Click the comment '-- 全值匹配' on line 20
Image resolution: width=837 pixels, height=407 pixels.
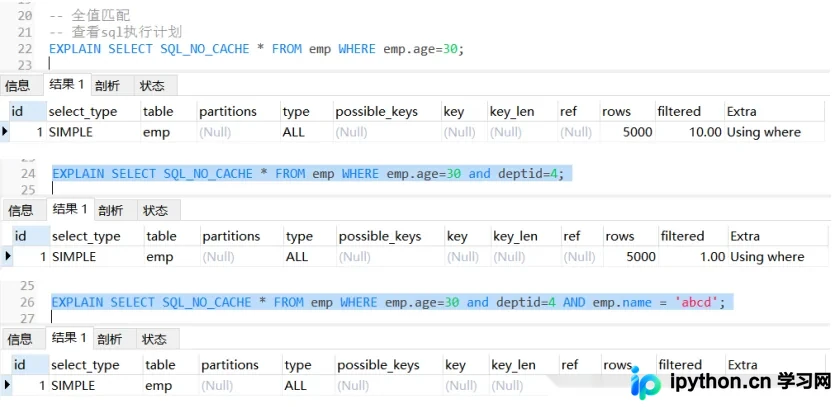point(90,15)
